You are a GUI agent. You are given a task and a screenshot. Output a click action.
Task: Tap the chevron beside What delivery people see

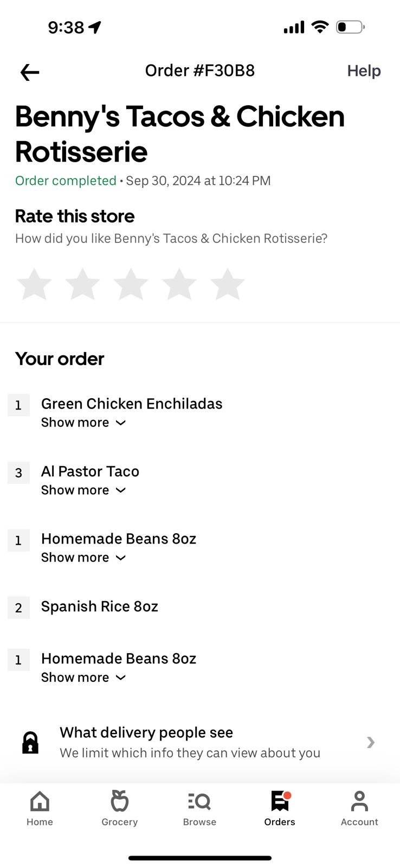pos(371,742)
